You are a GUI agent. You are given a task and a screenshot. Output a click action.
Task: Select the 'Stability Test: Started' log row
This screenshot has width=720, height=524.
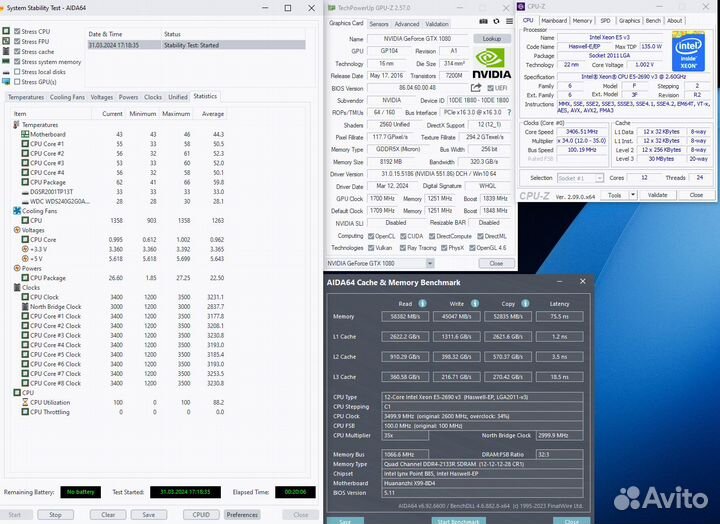[197, 45]
